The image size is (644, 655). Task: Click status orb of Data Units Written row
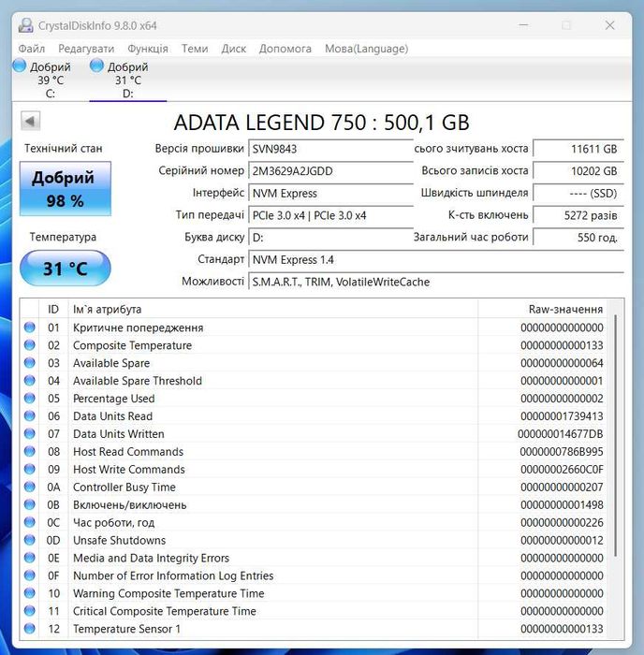[x=30, y=433]
